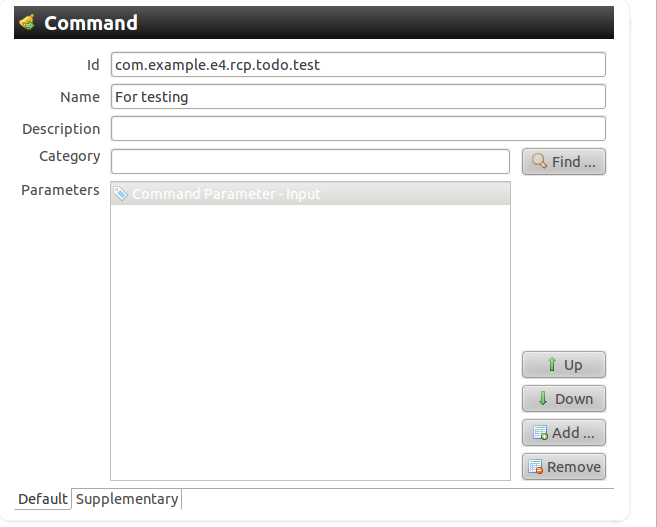This screenshot has width=657, height=527.
Task: Click the green down arrow icon
Action: tap(543, 398)
